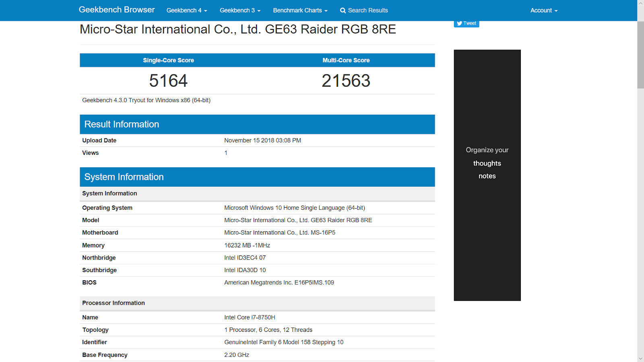
Task: Click the 'Southbridge' row label
Action: (x=99, y=270)
